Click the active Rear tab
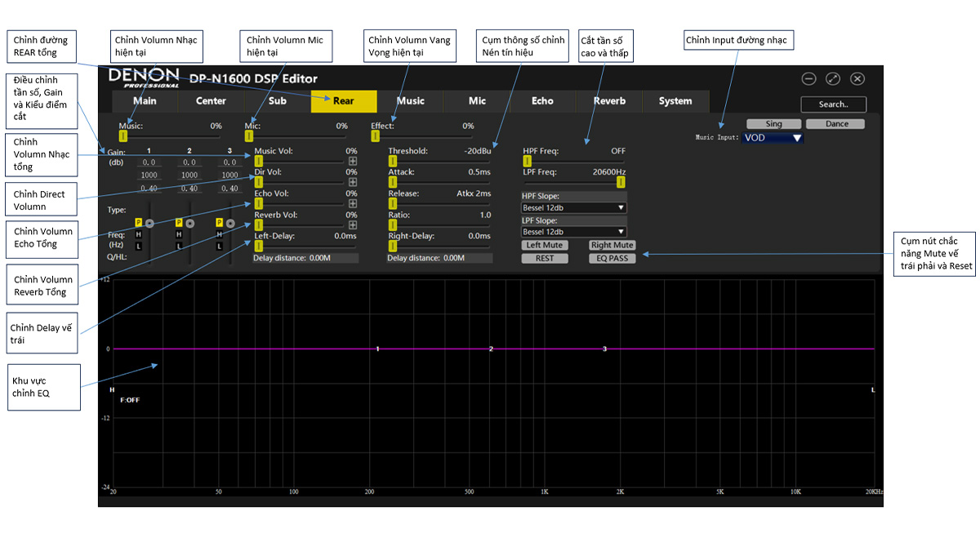Screen dimensions: 980x560 344,101
